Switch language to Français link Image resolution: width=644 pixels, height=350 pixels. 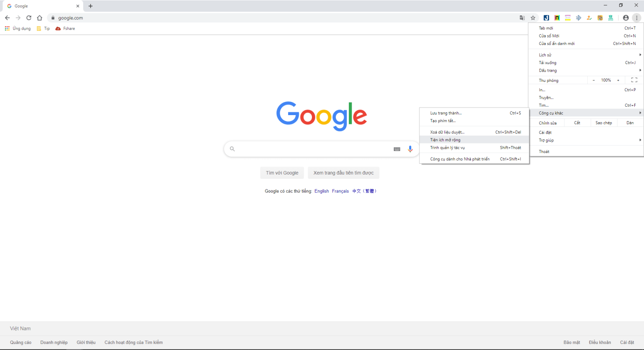340,191
